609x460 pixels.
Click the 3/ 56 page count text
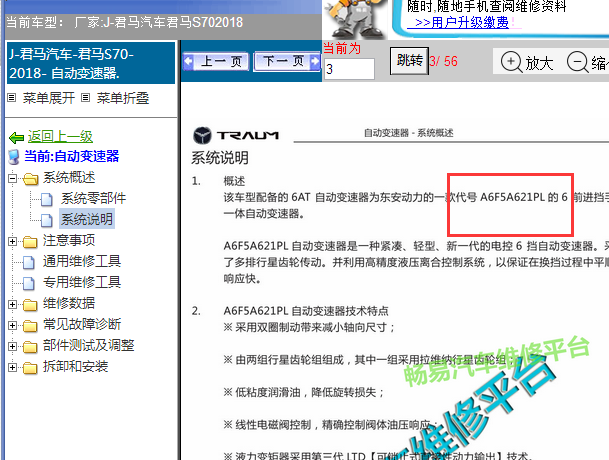click(x=444, y=61)
